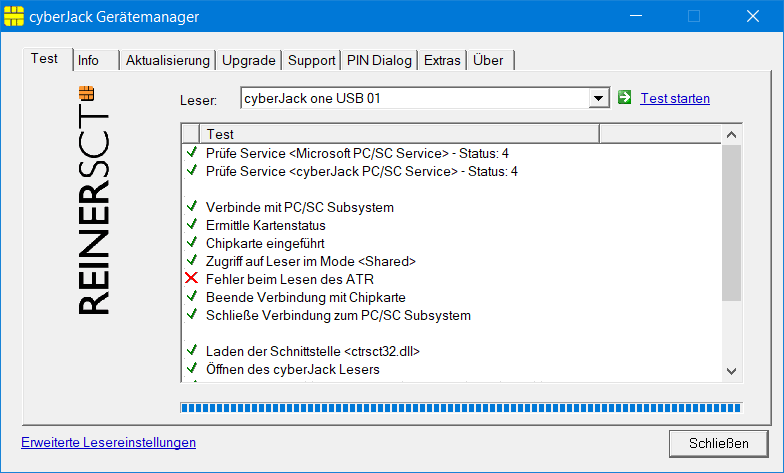Go to the Support tab
Image resolution: width=784 pixels, height=473 pixels.
pyautogui.click(x=312, y=60)
